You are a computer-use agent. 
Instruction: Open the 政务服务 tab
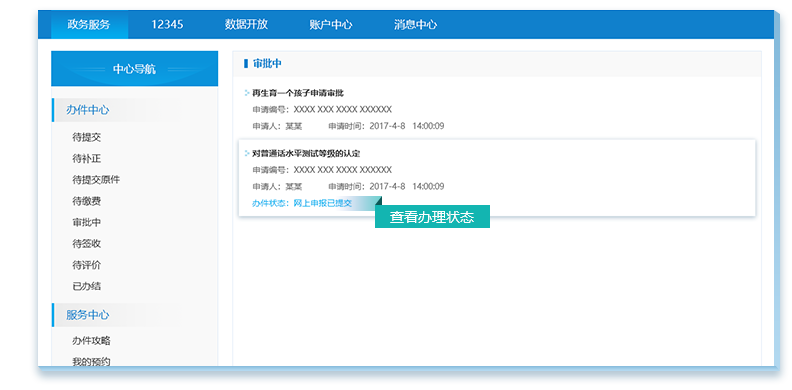point(89,24)
